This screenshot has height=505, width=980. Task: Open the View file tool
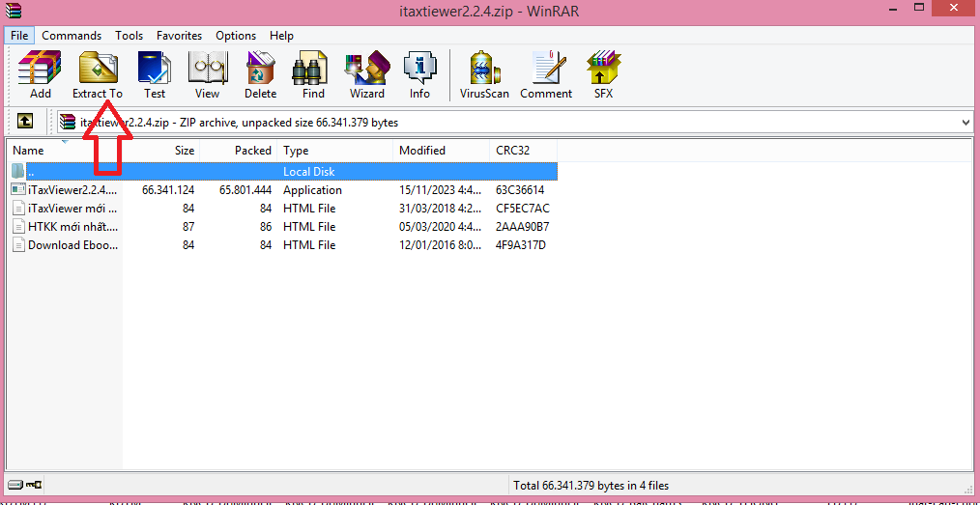(207, 75)
